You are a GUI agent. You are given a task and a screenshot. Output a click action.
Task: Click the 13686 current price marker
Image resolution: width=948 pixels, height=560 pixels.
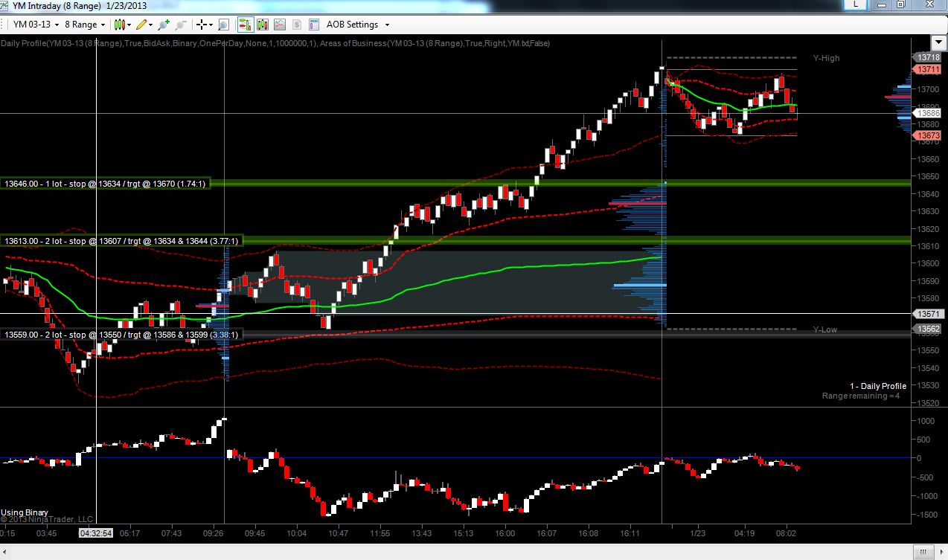927,113
